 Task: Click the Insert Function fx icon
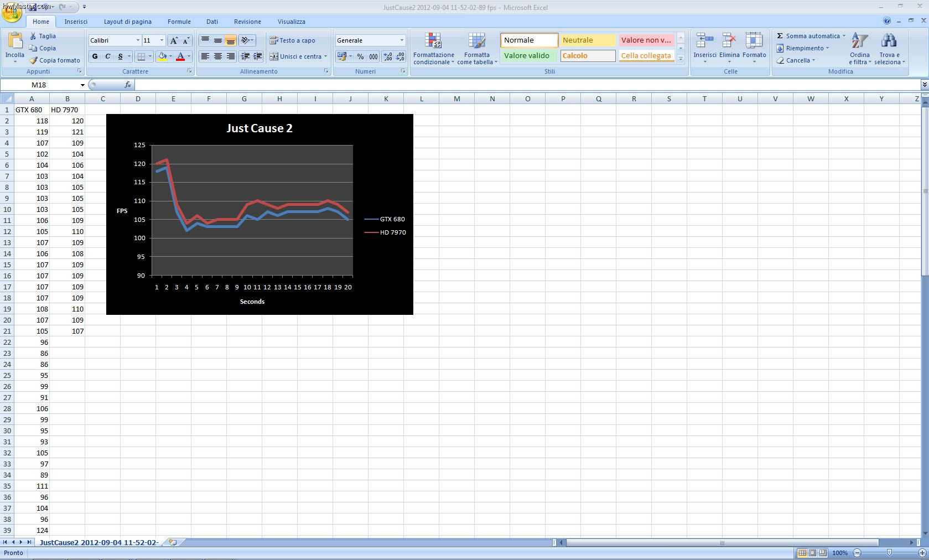128,85
